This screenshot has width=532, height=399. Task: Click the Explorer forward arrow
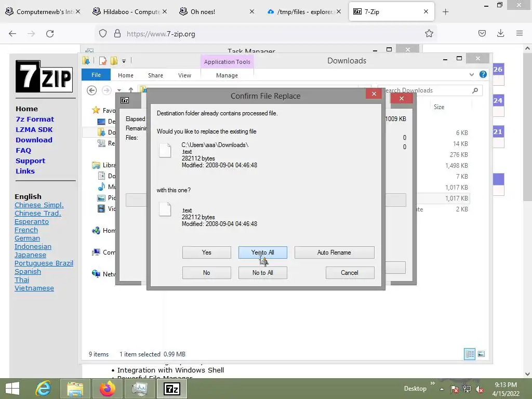pos(107,90)
